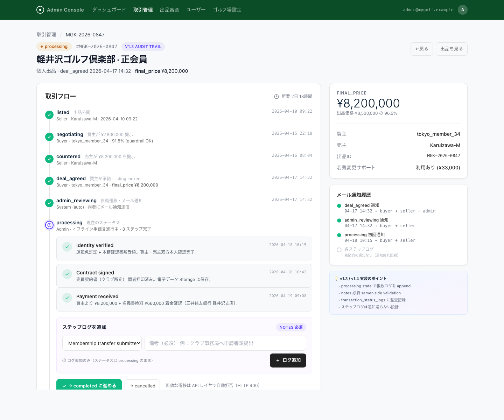Open the ユーザー navigation item

click(196, 10)
